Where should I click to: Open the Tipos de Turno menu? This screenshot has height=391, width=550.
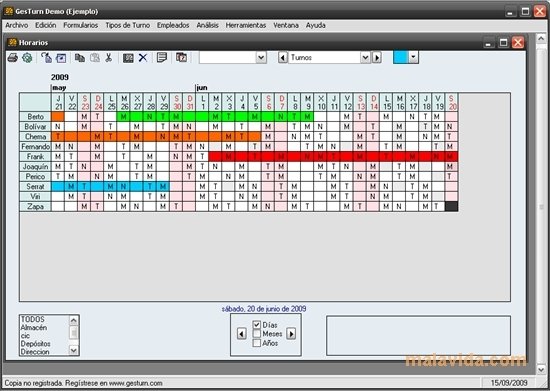point(128,25)
